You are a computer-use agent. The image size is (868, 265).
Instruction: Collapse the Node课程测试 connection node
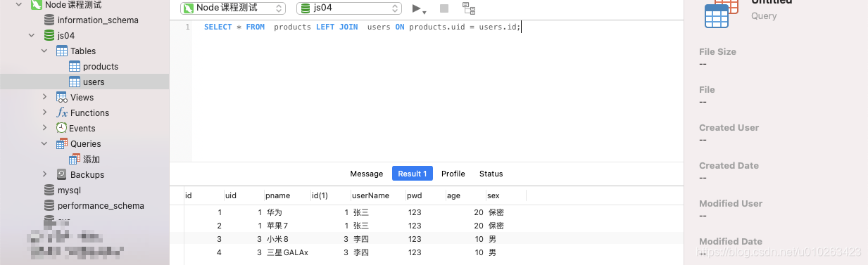19,5
